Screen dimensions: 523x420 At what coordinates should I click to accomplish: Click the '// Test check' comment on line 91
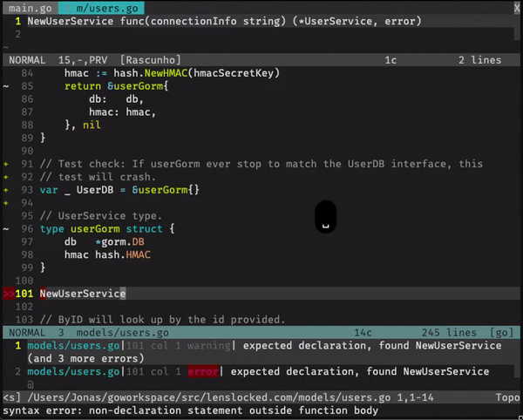pyautogui.click(x=261, y=164)
